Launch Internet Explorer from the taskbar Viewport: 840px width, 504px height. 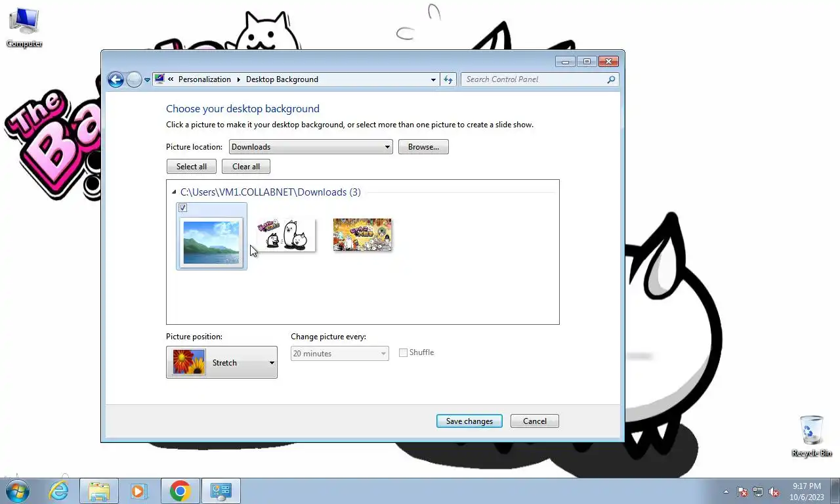tap(58, 491)
